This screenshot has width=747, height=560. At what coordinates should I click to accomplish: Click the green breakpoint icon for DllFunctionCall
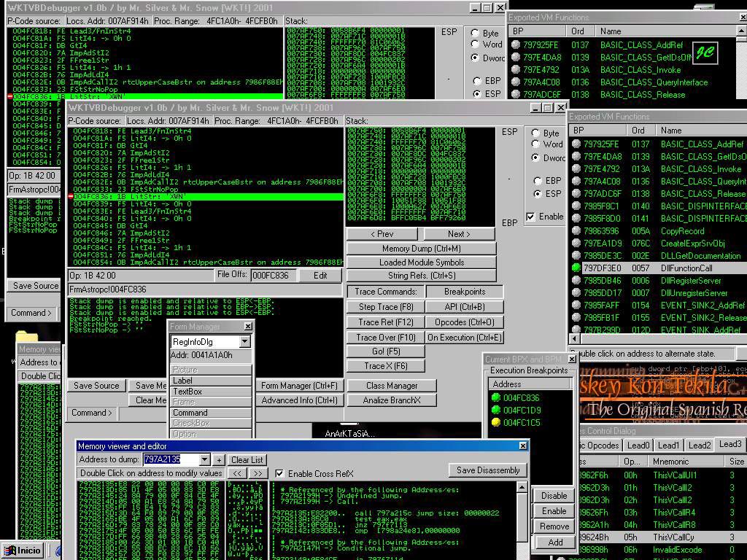(576, 268)
